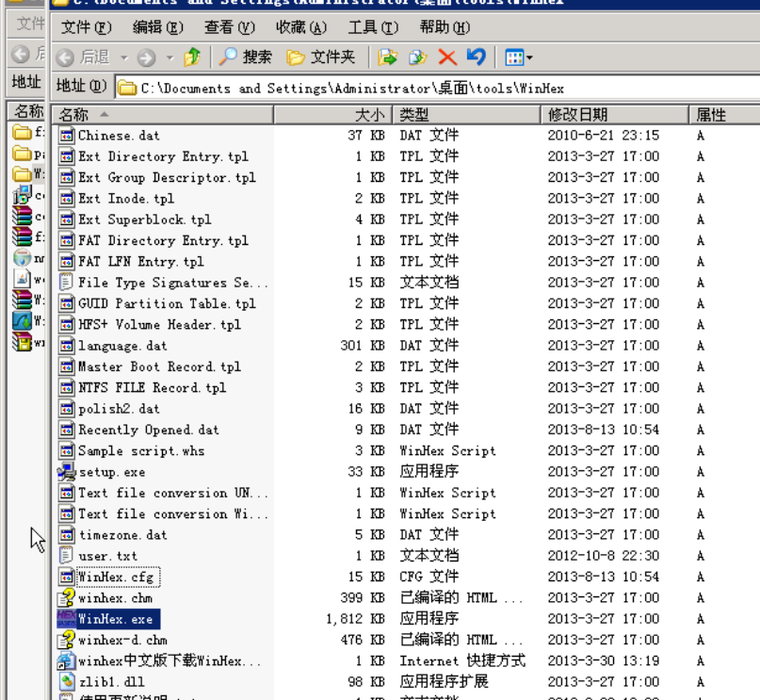Click the 地址 label in background window
760x700 pixels.
click(26, 81)
